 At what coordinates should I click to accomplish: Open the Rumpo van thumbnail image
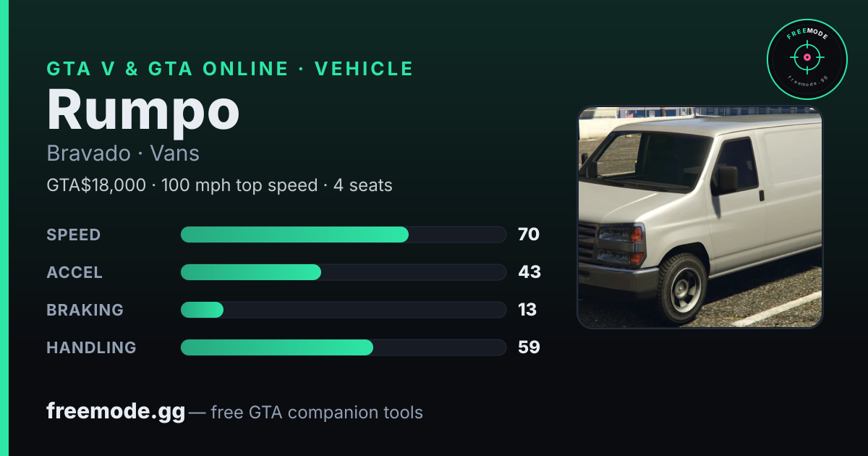point(699,217)
